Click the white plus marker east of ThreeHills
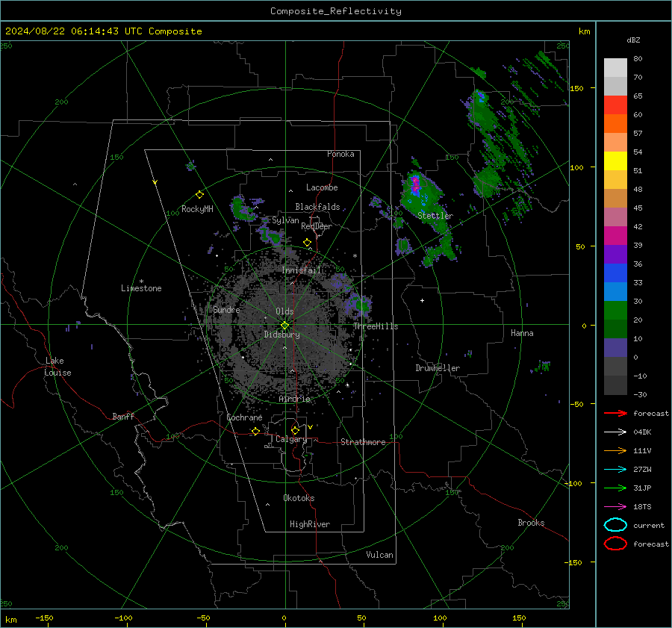 [422, 300]
